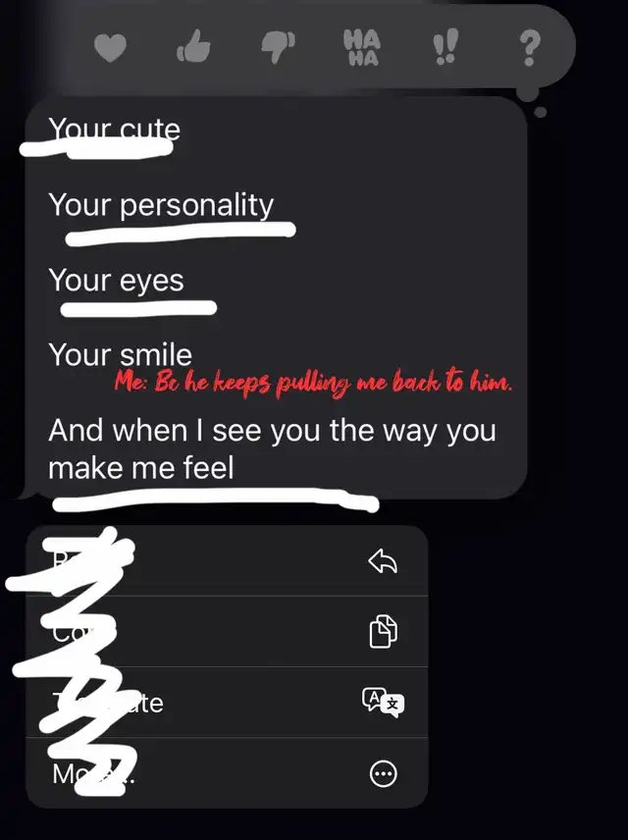The image size is (628, 840).
Task: Choose the partly hidden Translate menu label
Action: pyautogui.click(x=108, y=703)
